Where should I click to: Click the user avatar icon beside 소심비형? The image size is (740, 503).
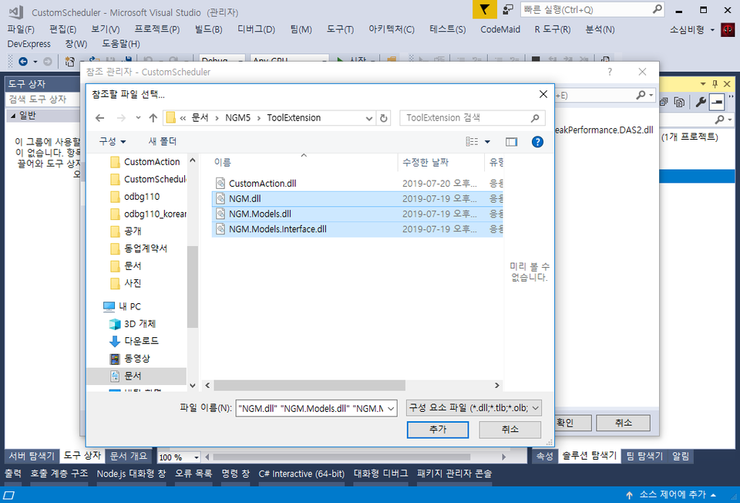[x=728, y=30]
